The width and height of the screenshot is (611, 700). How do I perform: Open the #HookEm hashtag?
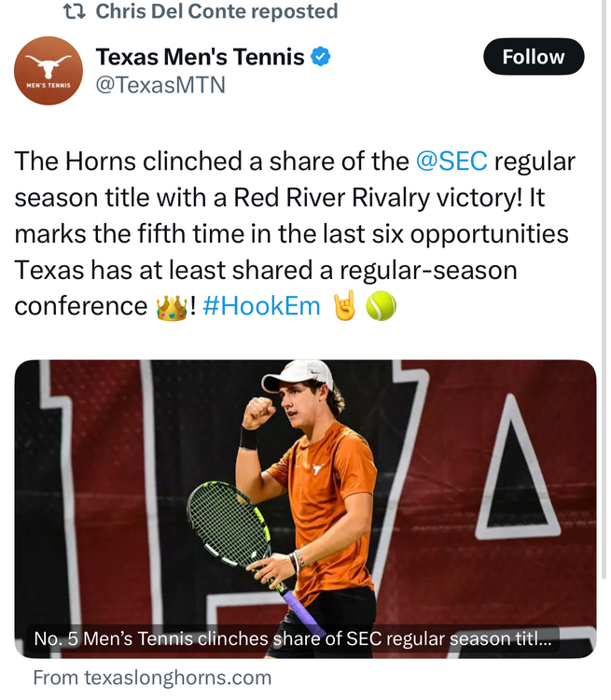click(260, 307)
